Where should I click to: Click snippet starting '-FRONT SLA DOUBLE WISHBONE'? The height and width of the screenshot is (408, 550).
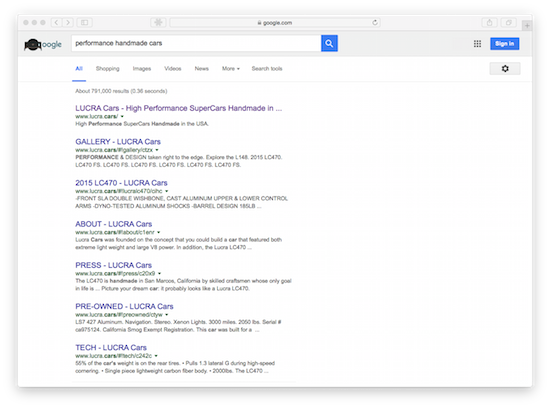pyautogui.click(x=181, y=202)
